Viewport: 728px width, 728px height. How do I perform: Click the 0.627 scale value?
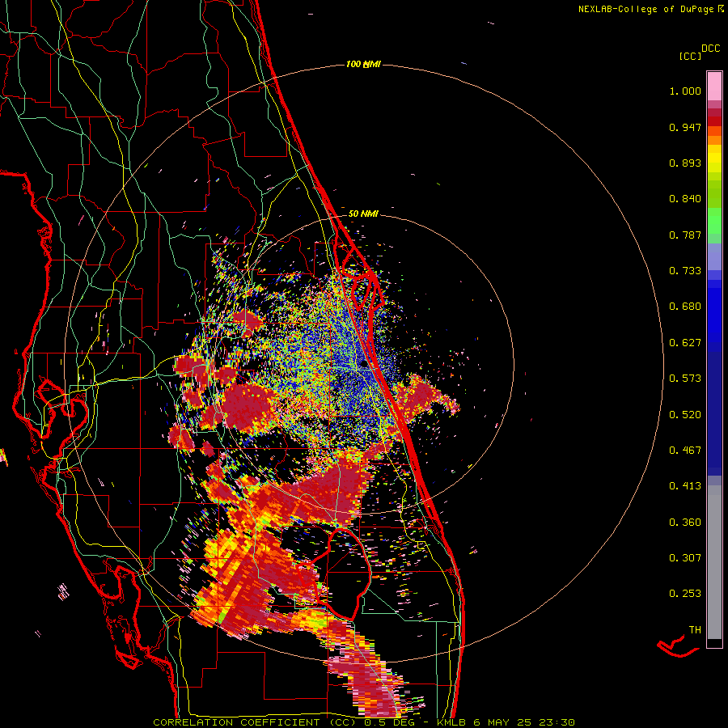(685, 343)
